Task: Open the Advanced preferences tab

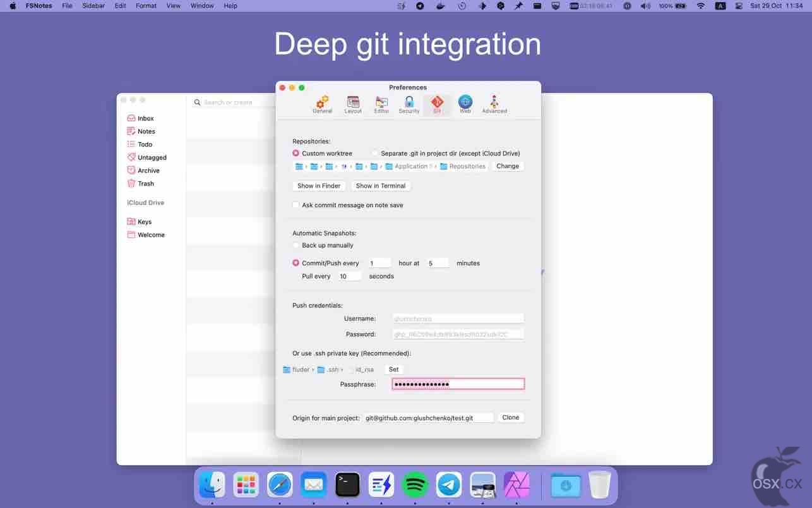Action: (x=494, y=105)
